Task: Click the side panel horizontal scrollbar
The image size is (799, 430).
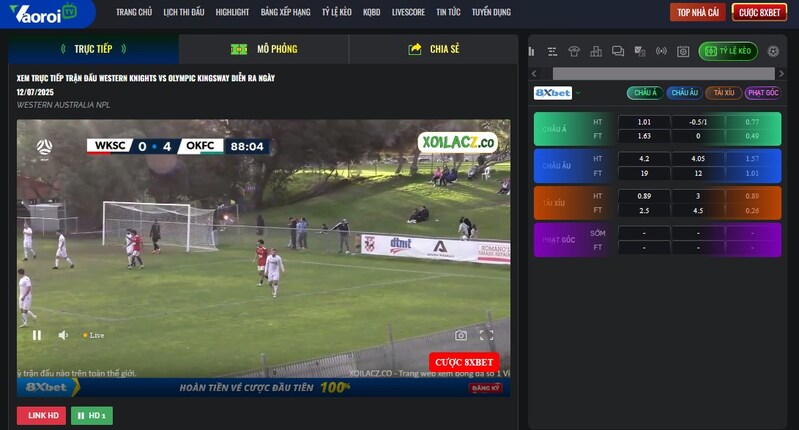Action: 663,73
